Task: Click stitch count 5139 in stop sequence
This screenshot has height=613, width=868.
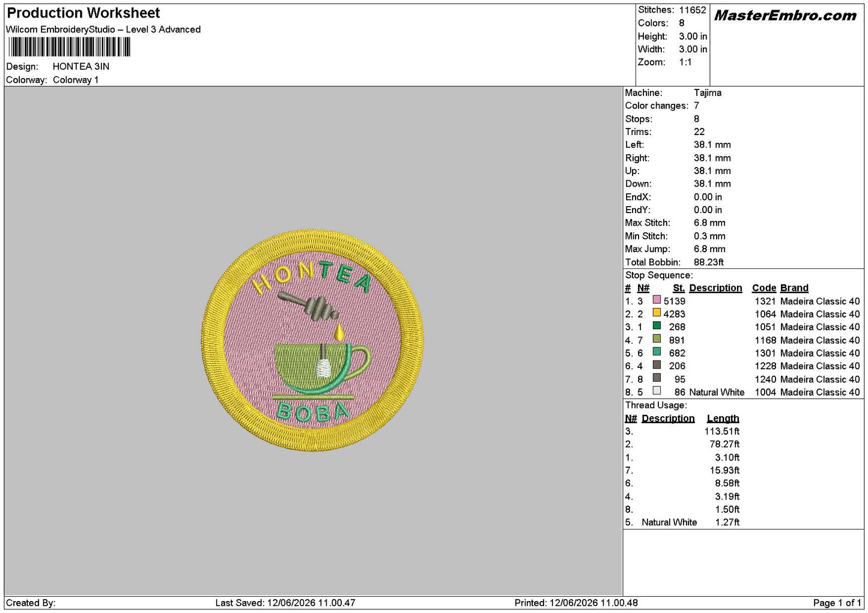Action: tap(675, 301)
